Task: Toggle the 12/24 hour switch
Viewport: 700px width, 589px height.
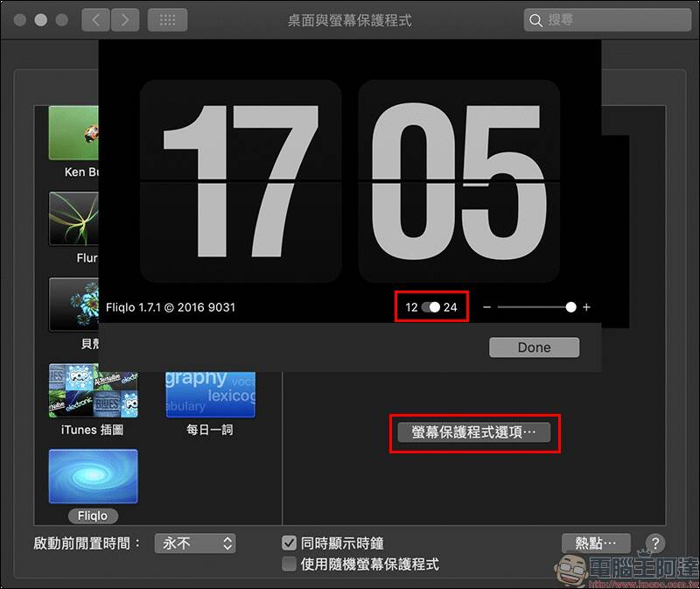Action: point(430,307)
